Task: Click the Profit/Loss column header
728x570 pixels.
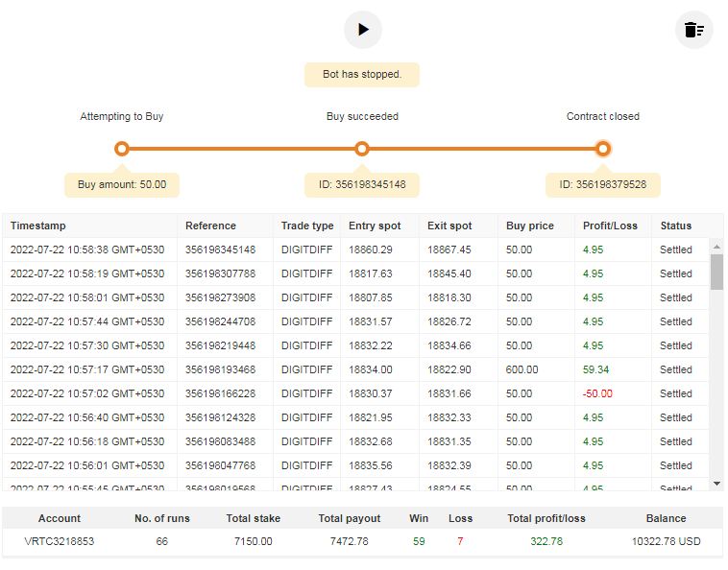Action: pos(609,226)
